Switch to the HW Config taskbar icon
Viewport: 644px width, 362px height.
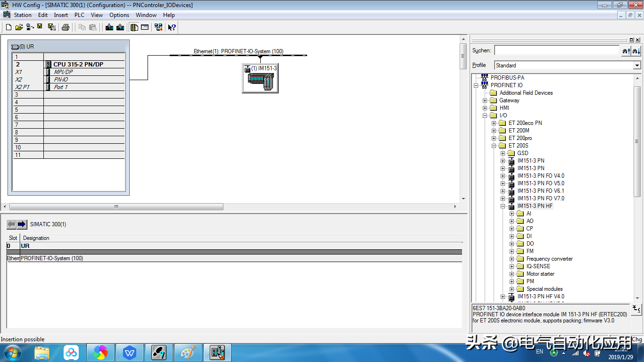[217, 353]
